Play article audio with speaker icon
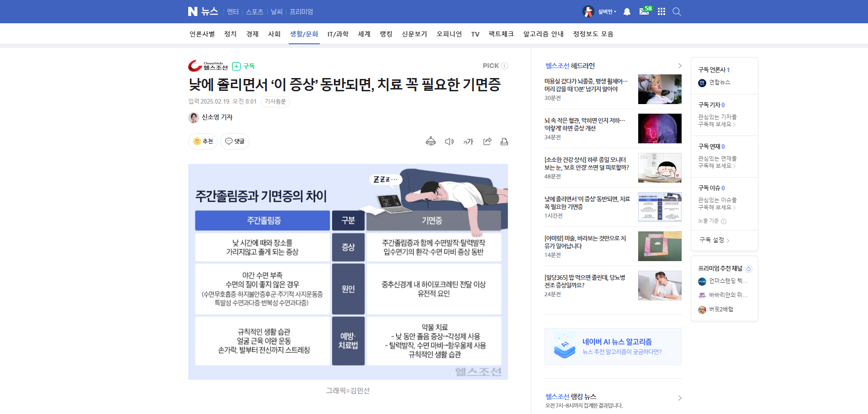Image resolution: width=868 pixels, height=414 pixels. (450, 141)
